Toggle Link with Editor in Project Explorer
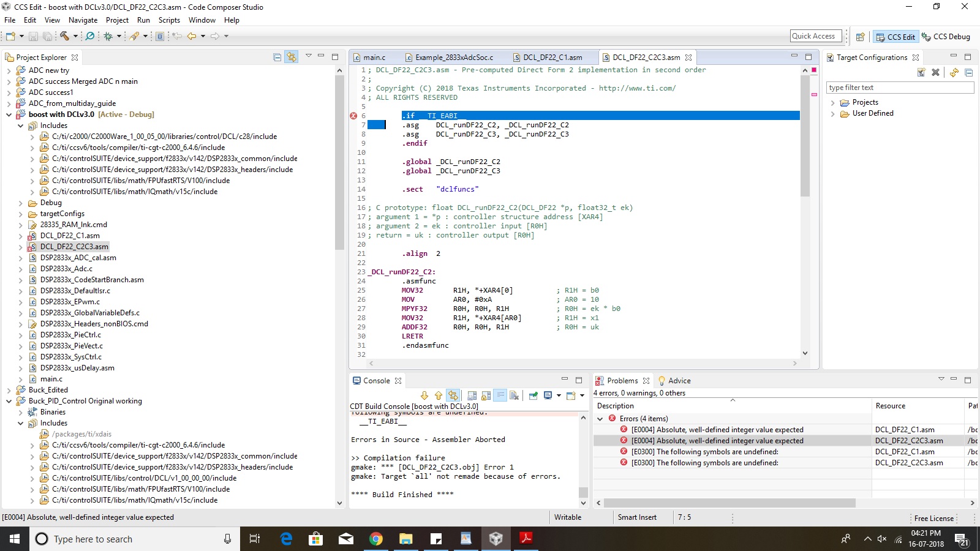The height and width of the screenshot is (551, 980). (292, 57)
